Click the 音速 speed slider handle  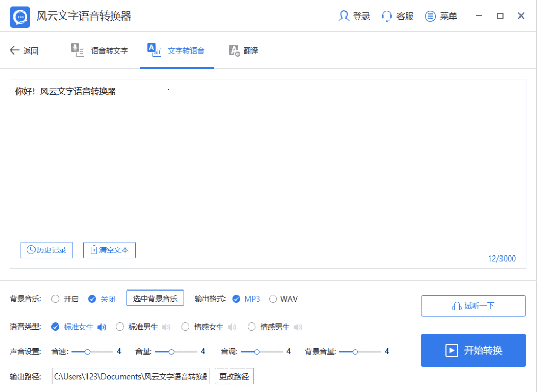click(88, 351)
